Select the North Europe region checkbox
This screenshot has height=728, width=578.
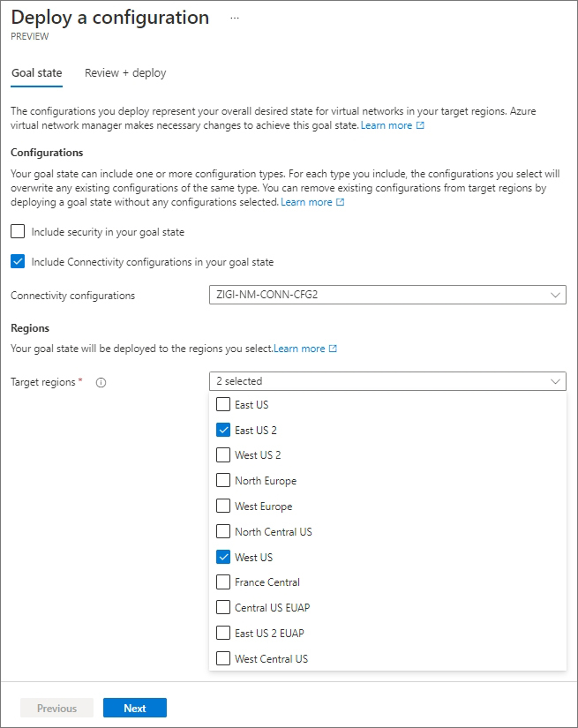(223, 480)
